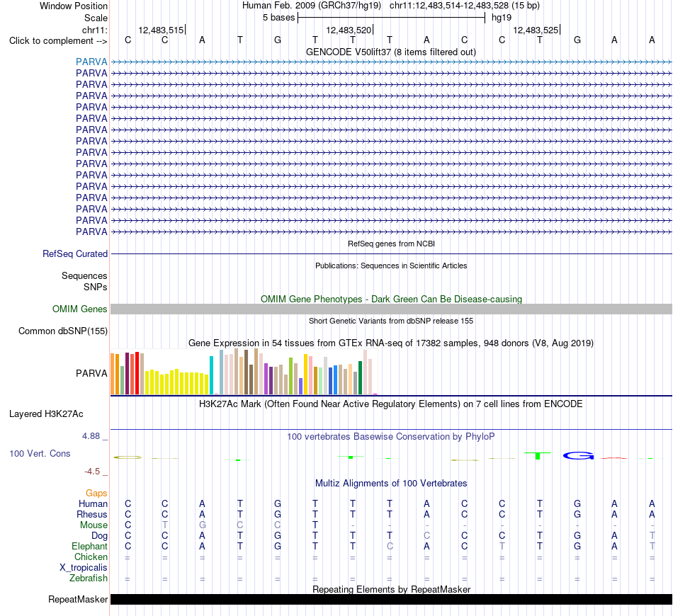Viewport: 673px width, 616px height.
Task: Click the gray OMIM Genes bar
Action: pyautogui.click(x=391, y=309)
